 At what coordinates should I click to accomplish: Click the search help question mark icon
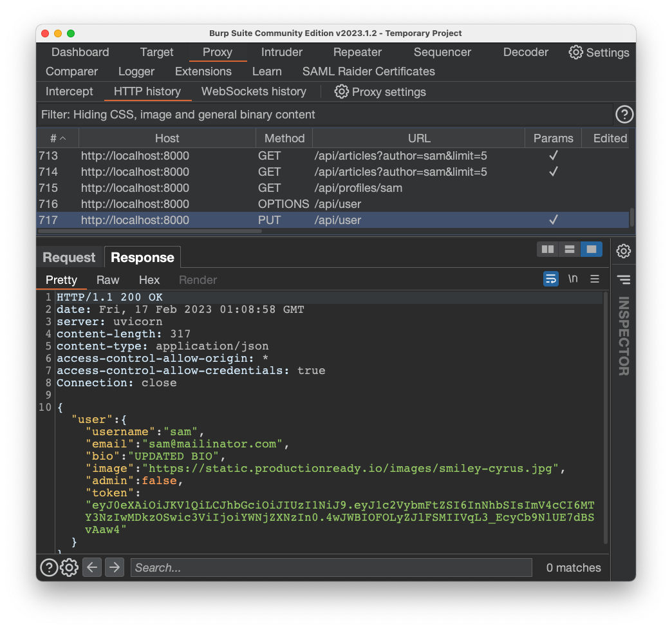49,567
